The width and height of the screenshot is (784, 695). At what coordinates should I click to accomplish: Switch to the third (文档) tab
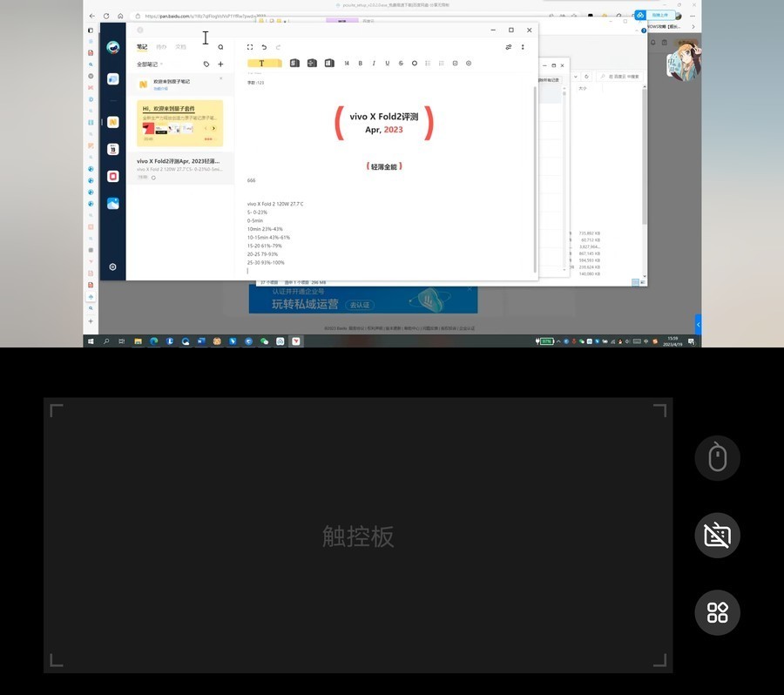pos(180,47)
